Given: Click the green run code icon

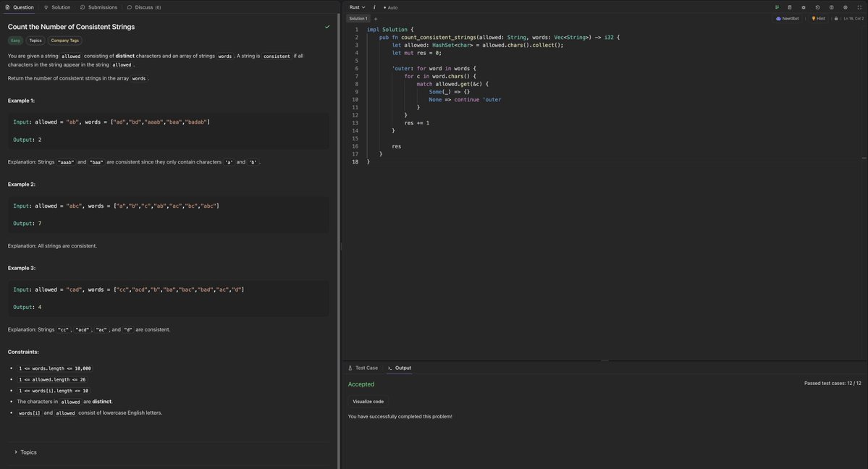Looking at the screenshot, I should (777, 7).
